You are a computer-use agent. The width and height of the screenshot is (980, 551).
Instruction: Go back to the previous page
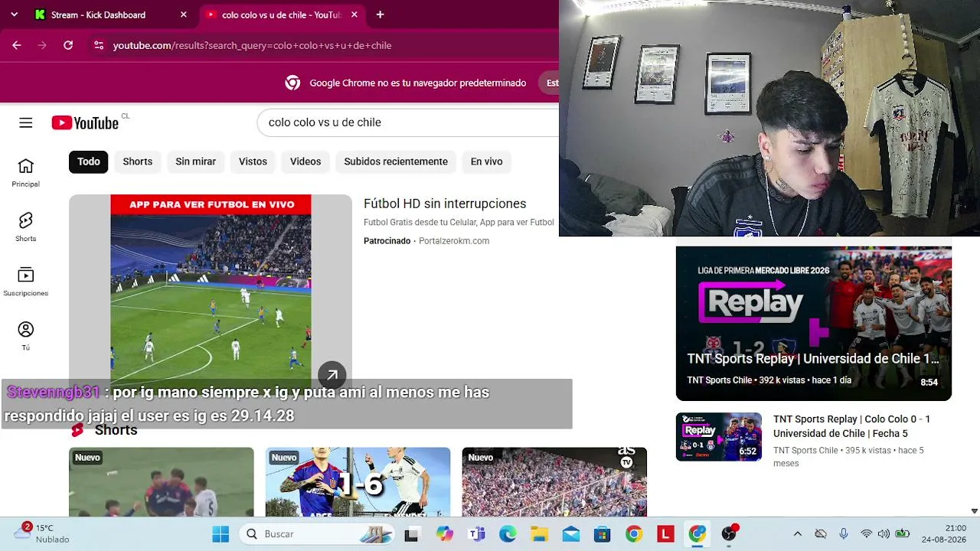click(17, 45)
